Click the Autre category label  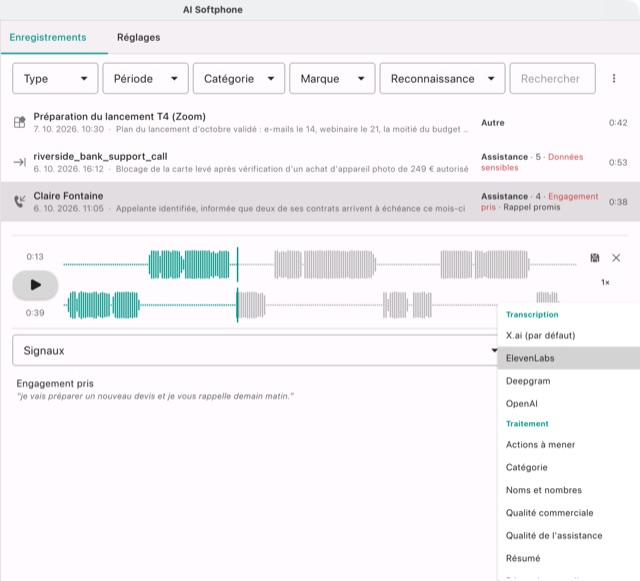493,122
